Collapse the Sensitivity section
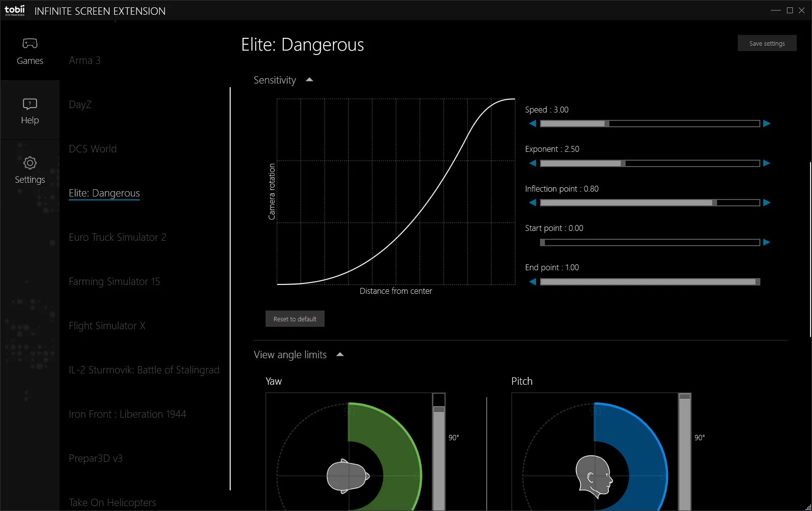 309,80
